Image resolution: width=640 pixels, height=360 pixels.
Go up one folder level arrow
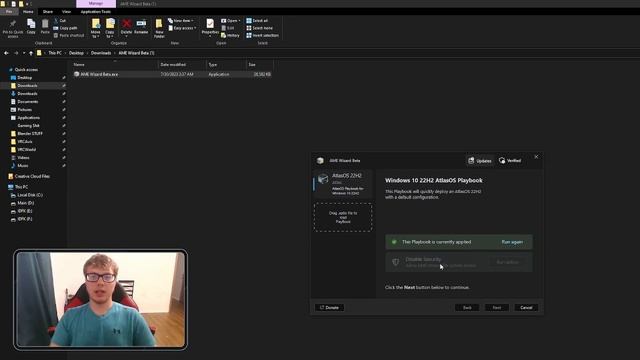pyautogui.click(x=31, y=53)
